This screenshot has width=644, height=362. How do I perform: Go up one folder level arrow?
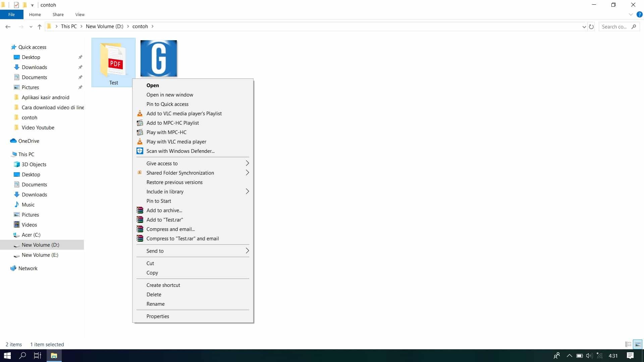pyautogui.click(x=40, y=26)
